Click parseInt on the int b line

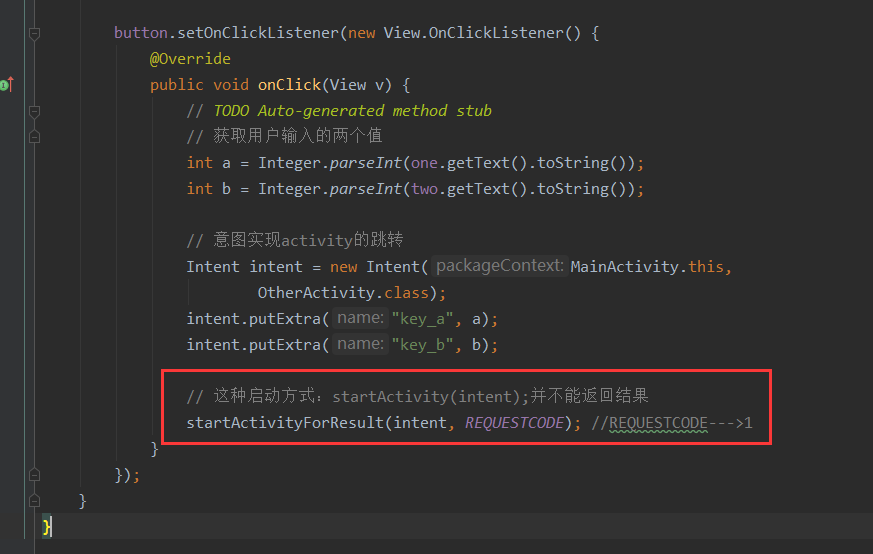[x=365, y=189]
